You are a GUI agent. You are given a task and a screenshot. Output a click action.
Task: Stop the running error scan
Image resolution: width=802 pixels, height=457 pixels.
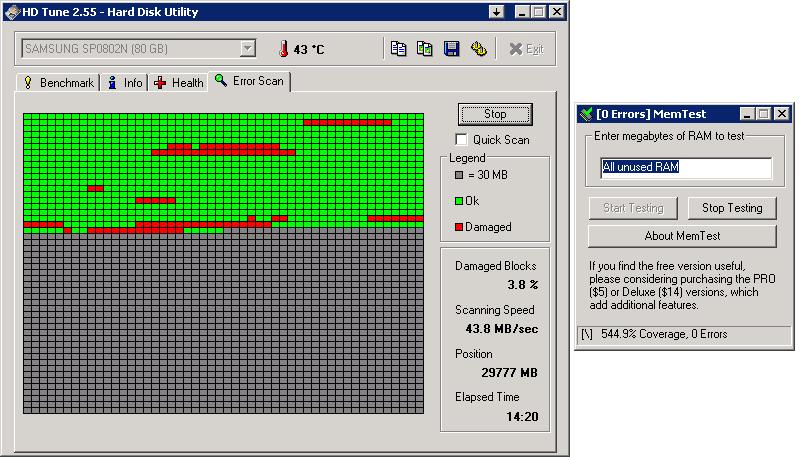tap(495, 114)
